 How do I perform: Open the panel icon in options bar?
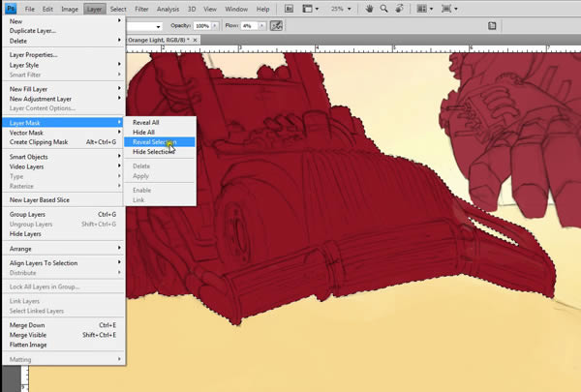click(x=492, y=25)
